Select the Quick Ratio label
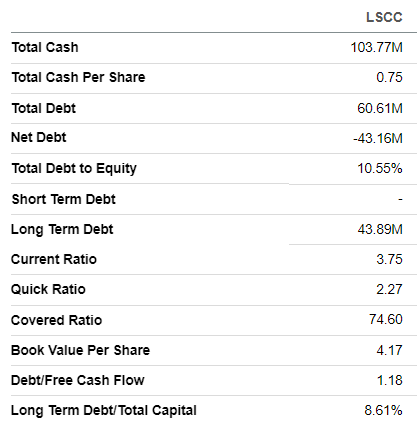The height and width of the screenshot is (431, 417). pyautogui.click(x=48, y=289)
